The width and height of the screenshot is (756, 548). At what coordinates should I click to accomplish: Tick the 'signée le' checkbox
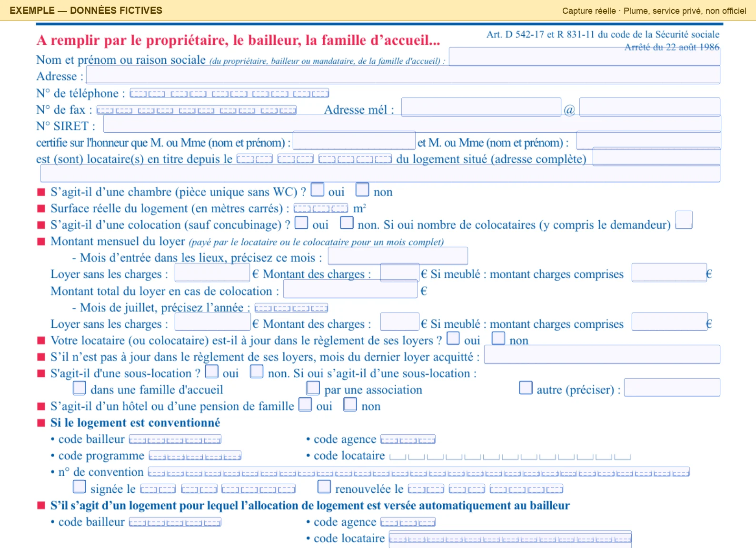pos(80,487)
